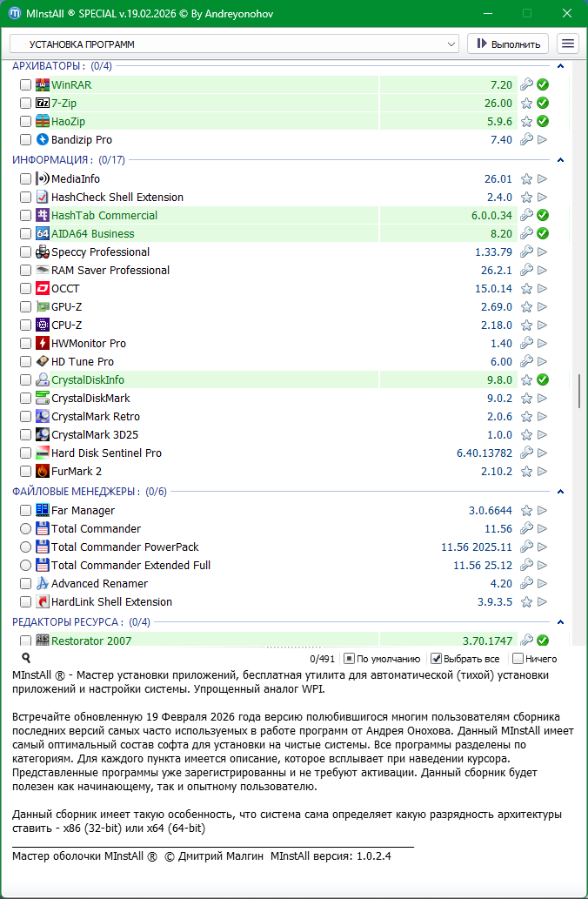The image size is (588, 899).
Task: Enable the 'Выбрать все' checkbox
Action: pyautogui.click(x=437, y=659)
